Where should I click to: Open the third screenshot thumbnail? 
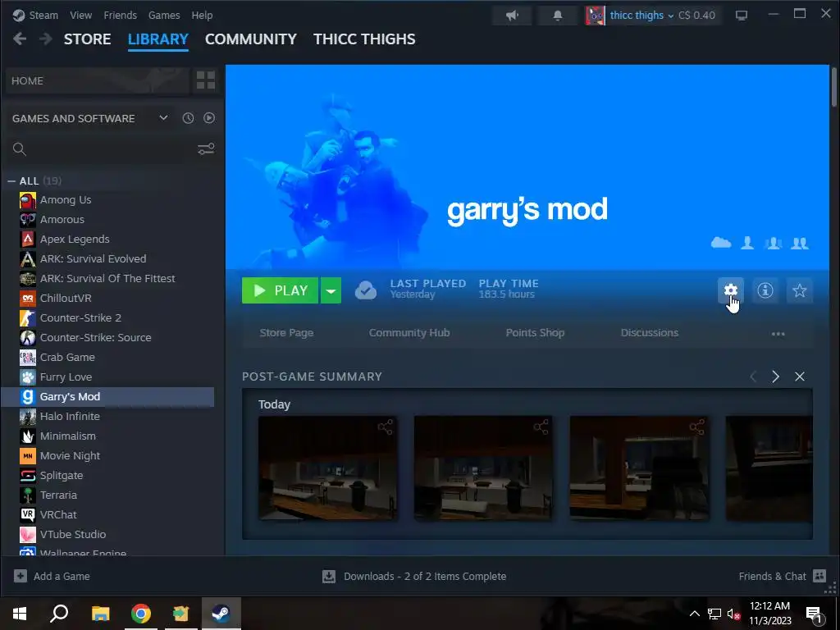(639, 468)
